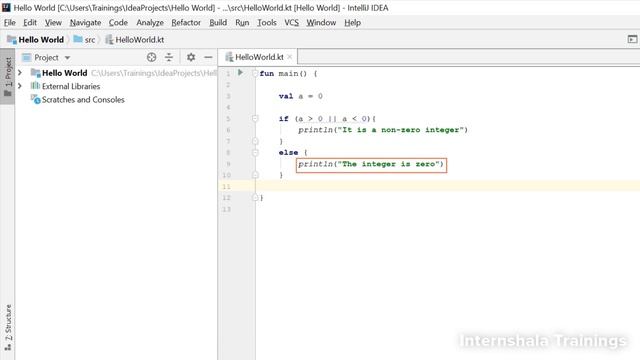
Task: Click the IntelliJ IDEA title bar icon
Action: pos(6,7)
